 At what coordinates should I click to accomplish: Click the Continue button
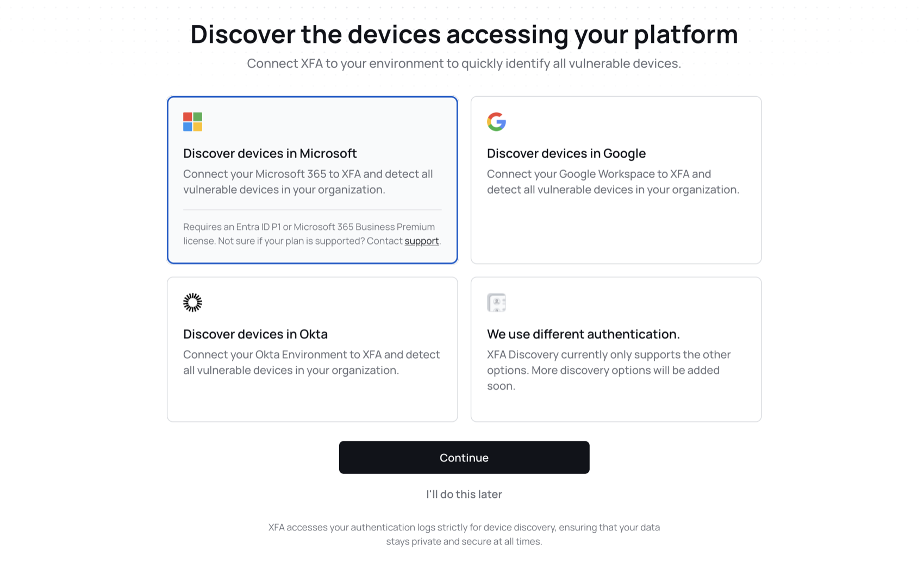tap(464, 457)
